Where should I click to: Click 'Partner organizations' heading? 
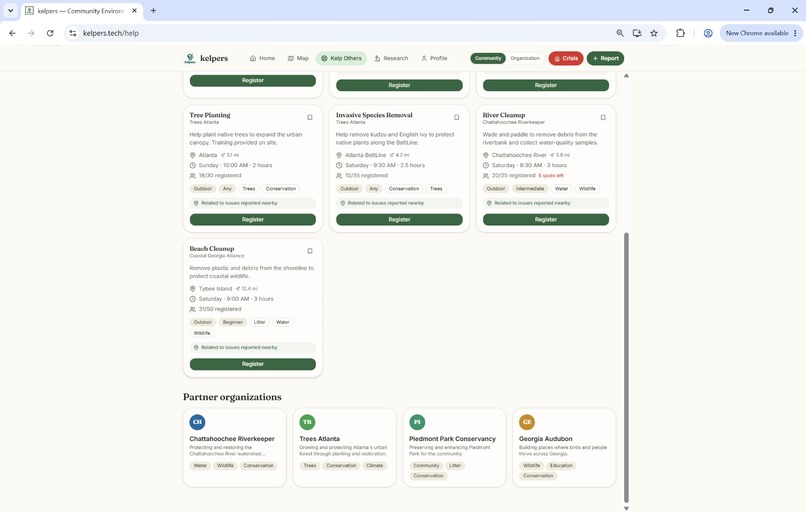pyautogui.click(x=232, y=397)
